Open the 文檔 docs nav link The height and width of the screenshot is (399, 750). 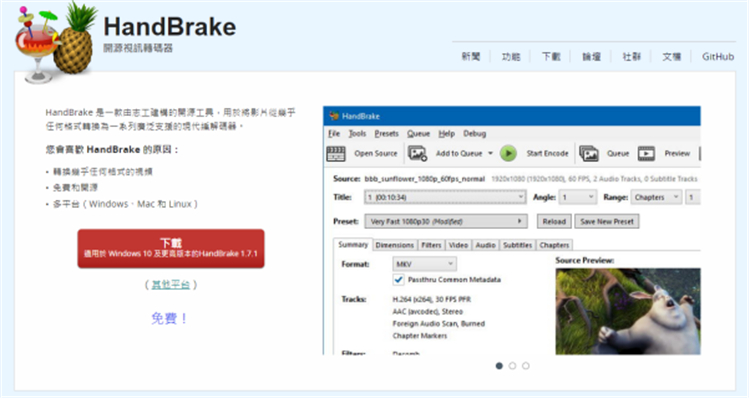(x=672, y=56)
